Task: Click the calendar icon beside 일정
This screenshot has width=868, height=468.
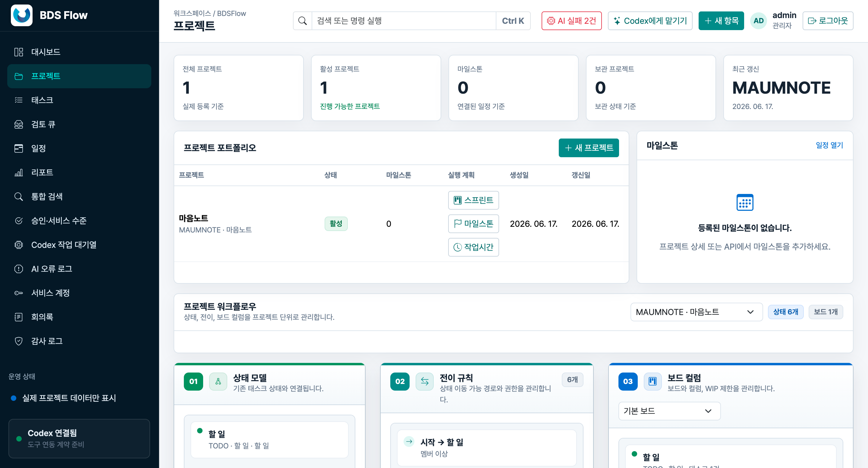Action: pyautogui.click(x=18, y=148)
